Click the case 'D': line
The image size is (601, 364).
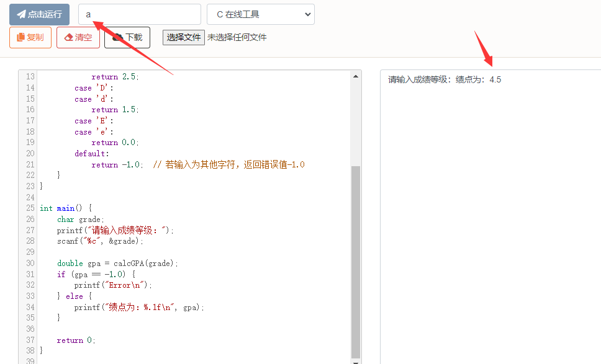point(94,88)
